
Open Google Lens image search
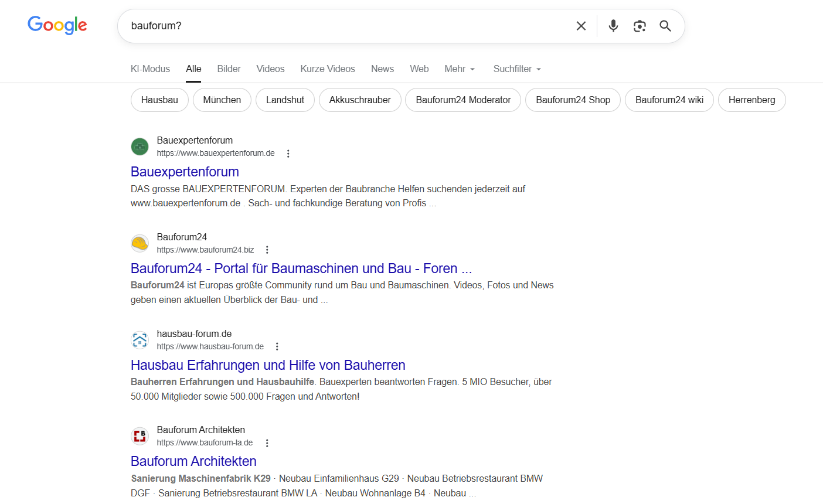[640, 26]
